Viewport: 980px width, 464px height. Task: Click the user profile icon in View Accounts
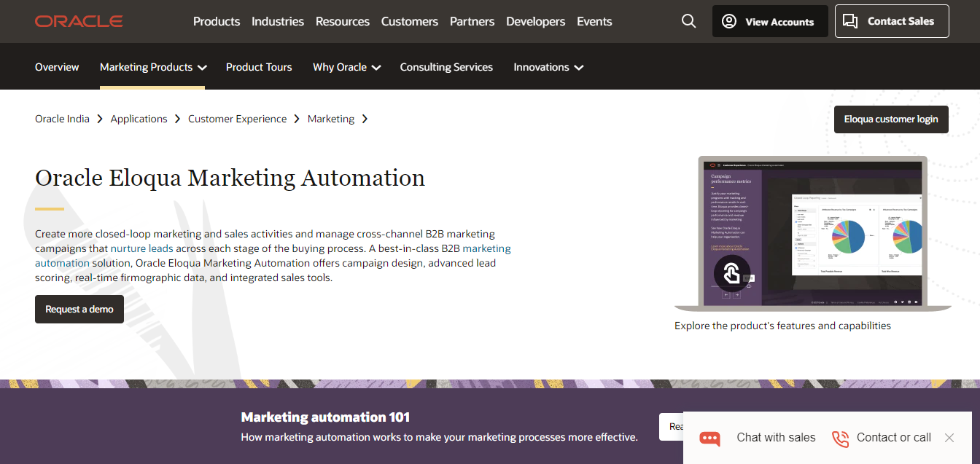point(728,21)
